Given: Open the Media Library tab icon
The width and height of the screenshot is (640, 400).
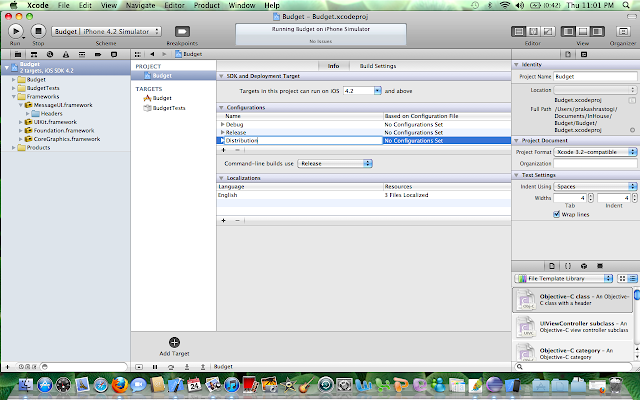Looking at the screenshot, I should [x=600, y=266].
